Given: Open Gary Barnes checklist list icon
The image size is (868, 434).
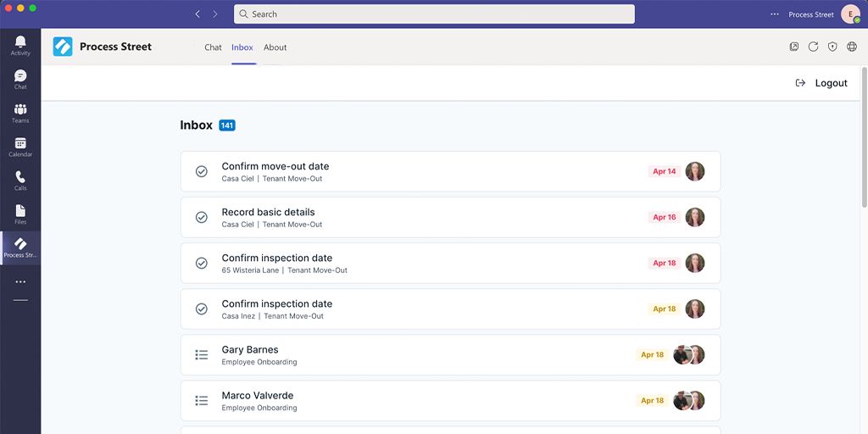Looking at the screenshot, I should (202, 355).
